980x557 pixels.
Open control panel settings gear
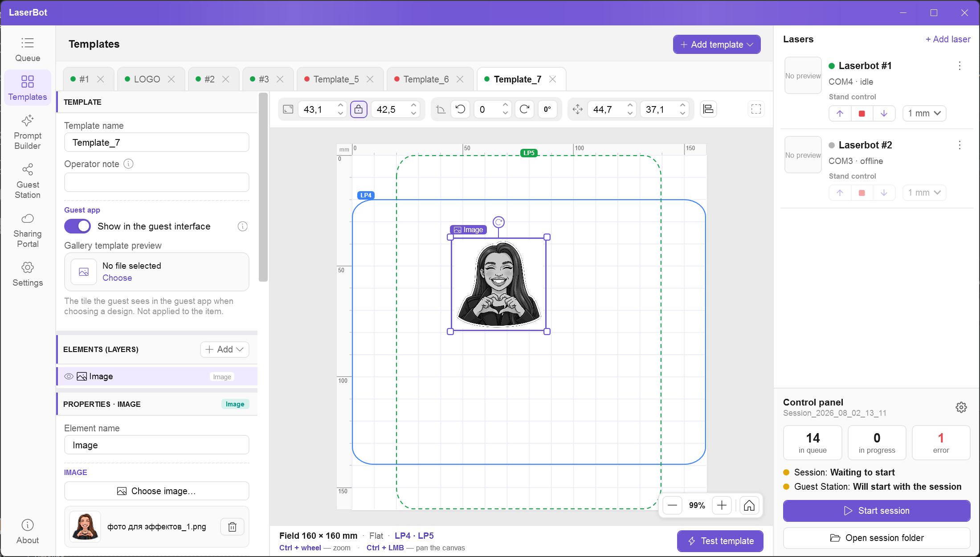[961, 407]
